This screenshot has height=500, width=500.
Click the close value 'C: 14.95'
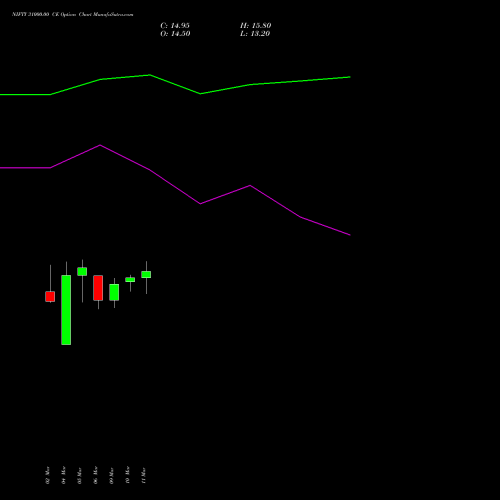(175, 26)
